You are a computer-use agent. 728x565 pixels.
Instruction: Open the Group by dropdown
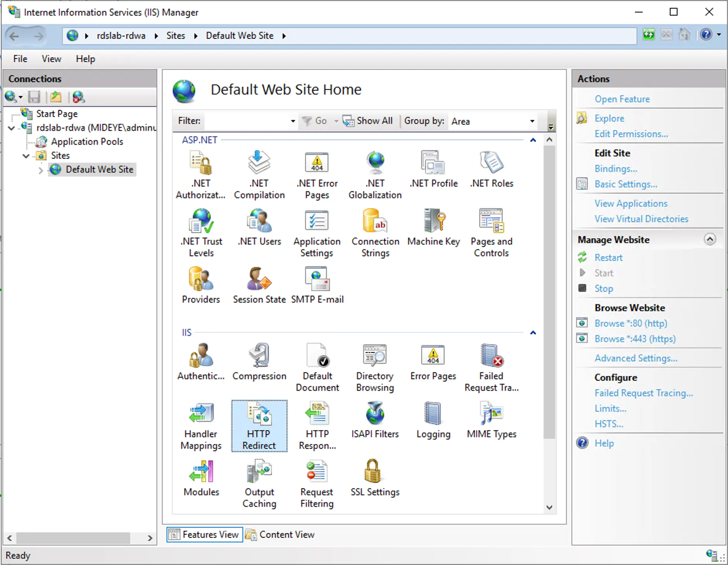(x=533, y=121)
